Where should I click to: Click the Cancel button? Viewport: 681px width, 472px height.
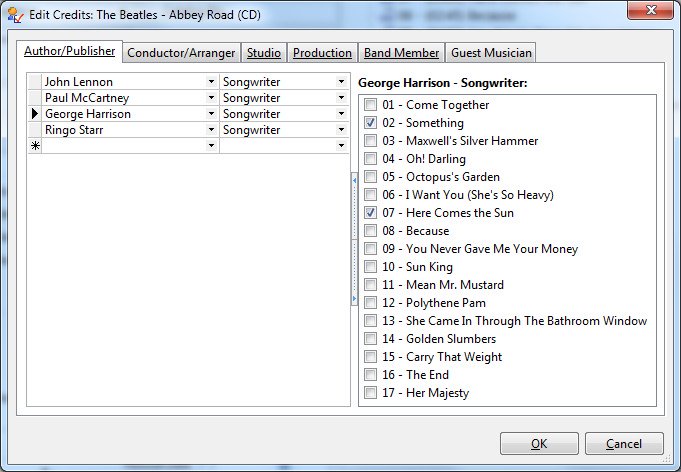point(624,443)
